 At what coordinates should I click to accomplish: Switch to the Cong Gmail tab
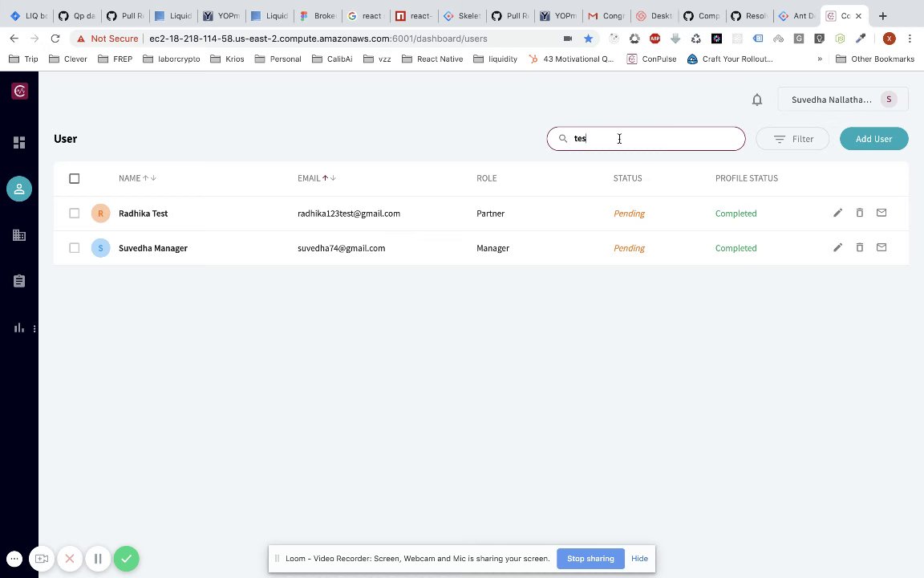click(x=606, y=16)
